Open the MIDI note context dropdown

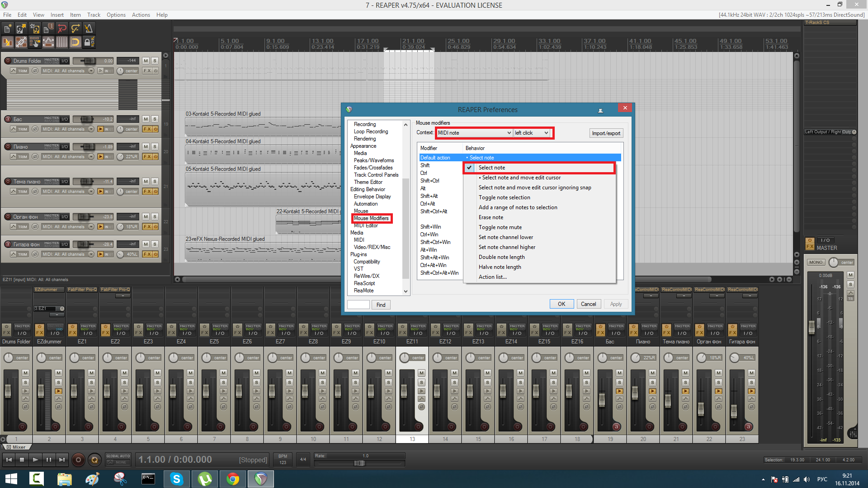point(474,133)
